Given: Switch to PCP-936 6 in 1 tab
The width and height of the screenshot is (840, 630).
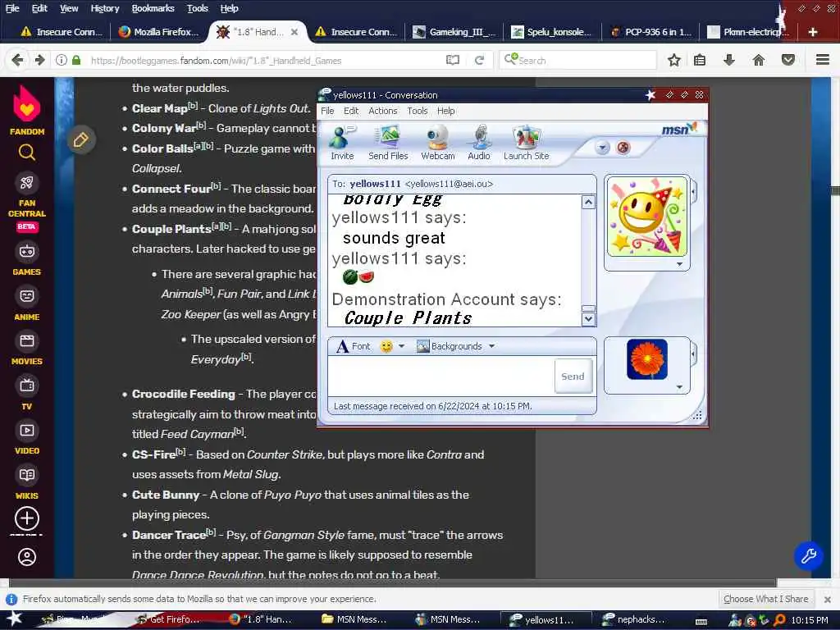Looking at the screenshot, I should tap(650, 32).
